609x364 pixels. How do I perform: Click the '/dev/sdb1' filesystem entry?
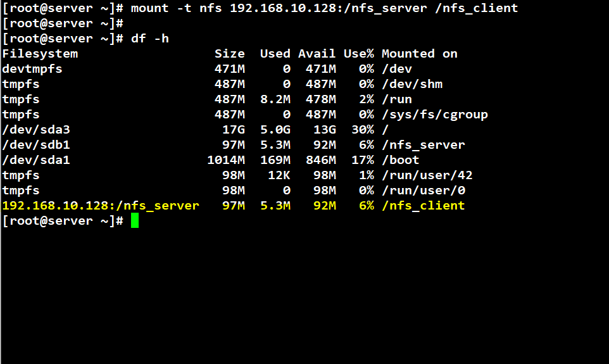tap(36, 144)
